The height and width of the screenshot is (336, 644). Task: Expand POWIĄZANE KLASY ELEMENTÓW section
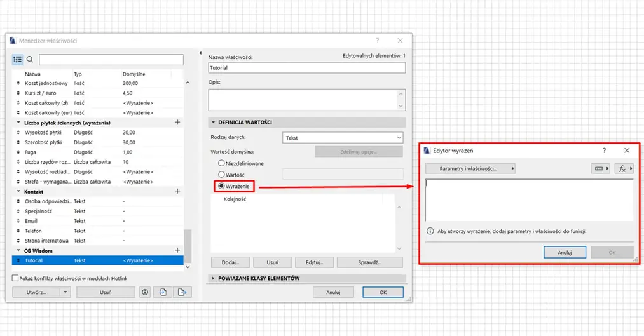(213, 278)
